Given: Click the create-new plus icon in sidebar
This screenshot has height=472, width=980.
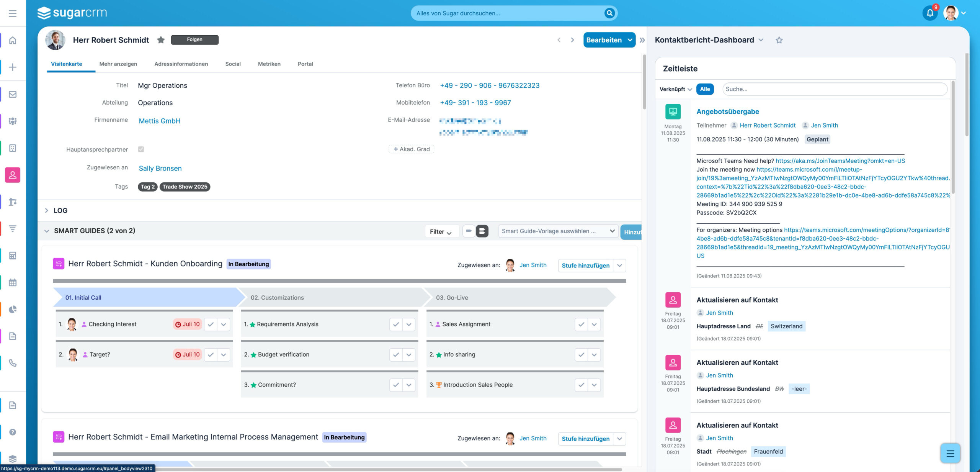Looking at the screenshot, I should point(13,67).
